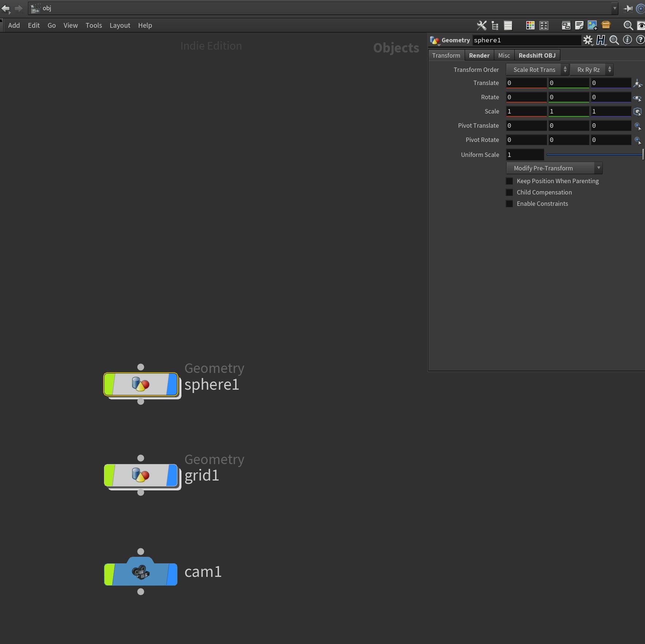Open the Help menu
645x644 pixels.
145,25
